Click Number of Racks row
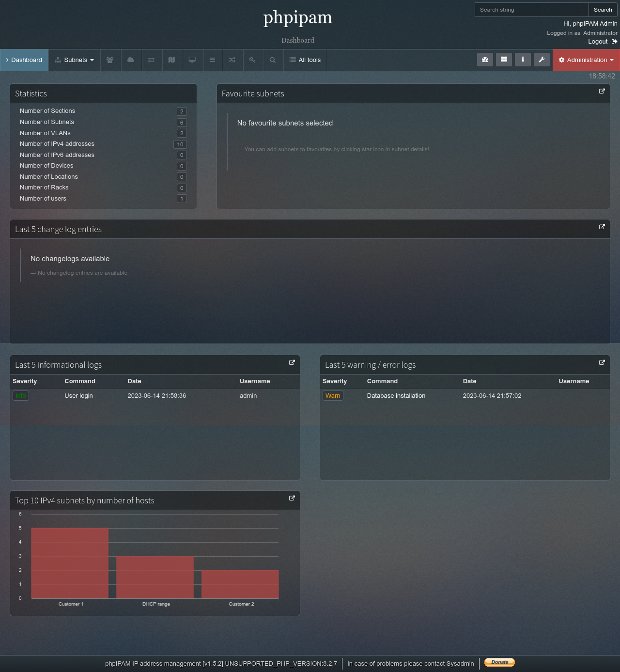 [103, 188]
